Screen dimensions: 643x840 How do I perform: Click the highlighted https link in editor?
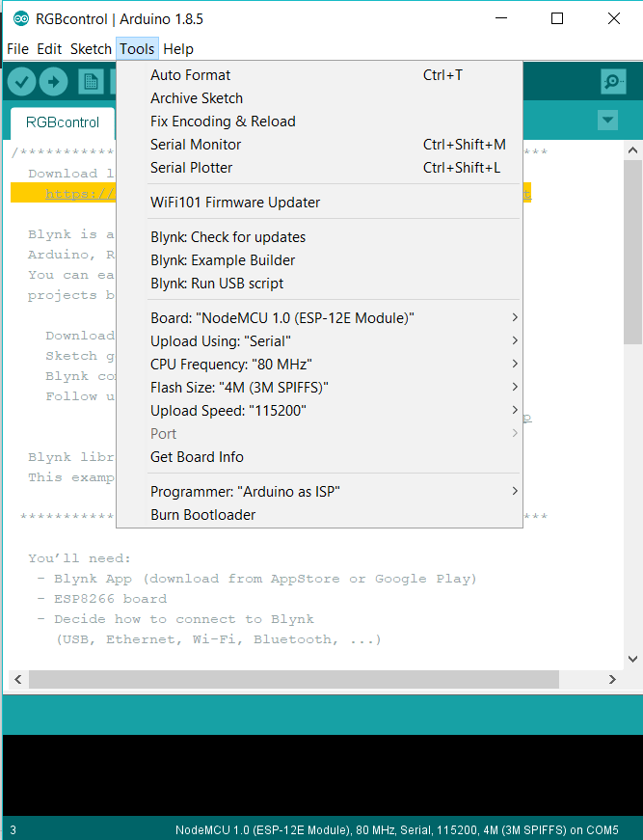coord(80,194)
